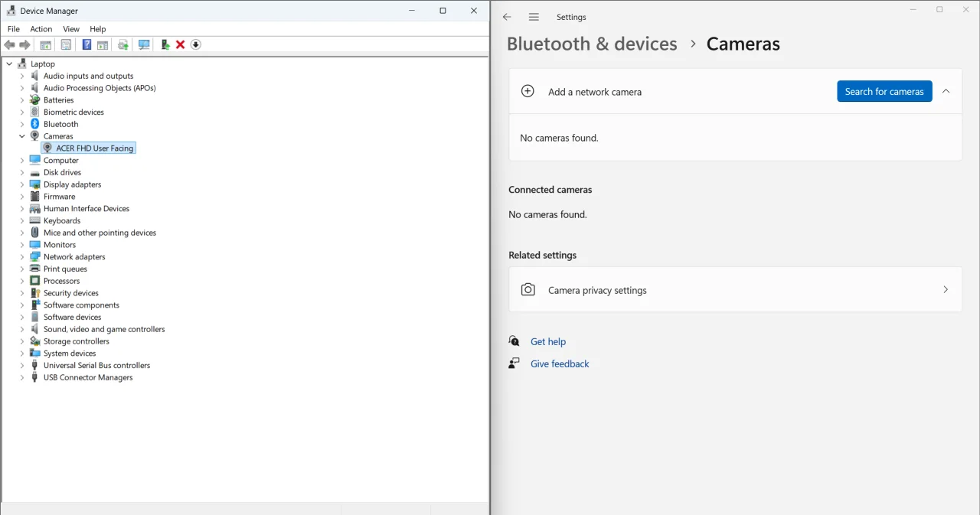
Task: Open the Help menu in Device Manager
Action: point(98,29)
